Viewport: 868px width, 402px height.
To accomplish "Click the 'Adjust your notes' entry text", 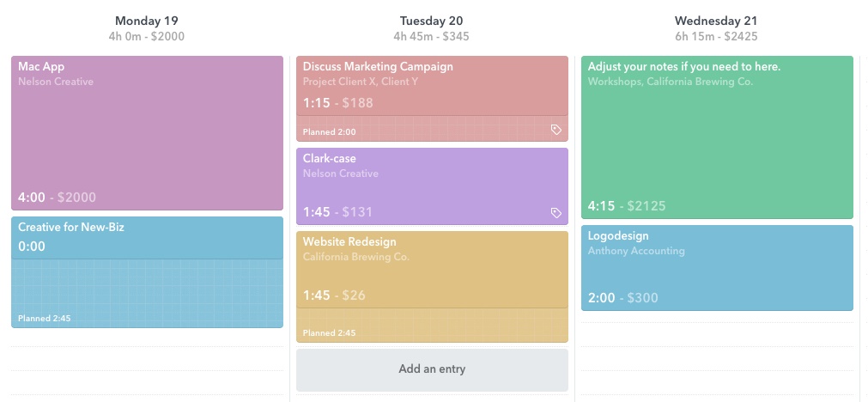I will [684, 67].
